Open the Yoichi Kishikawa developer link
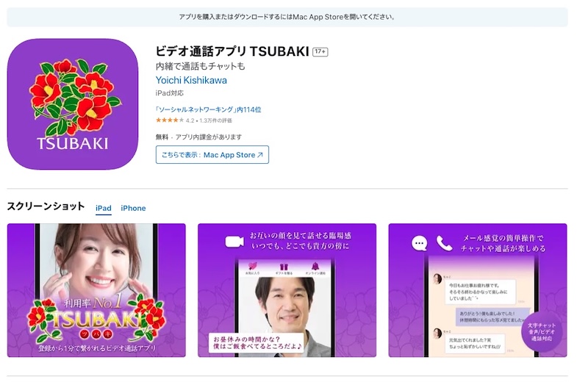This screenshot has height=382, width=588. [x=191, y=80]
